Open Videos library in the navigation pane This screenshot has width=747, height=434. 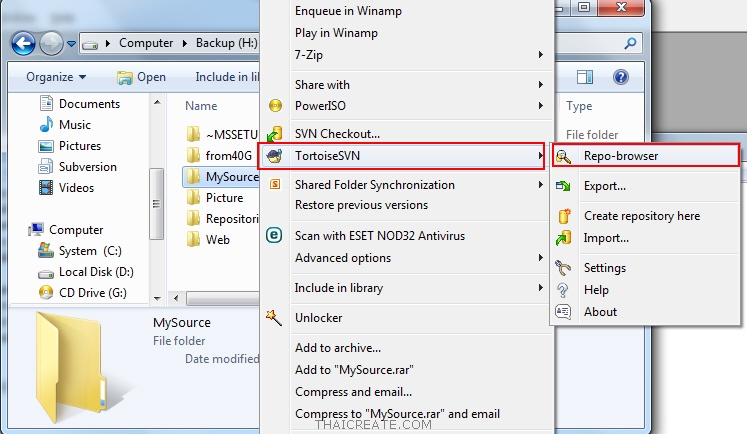pyautogui.click(x=66, y=187)
